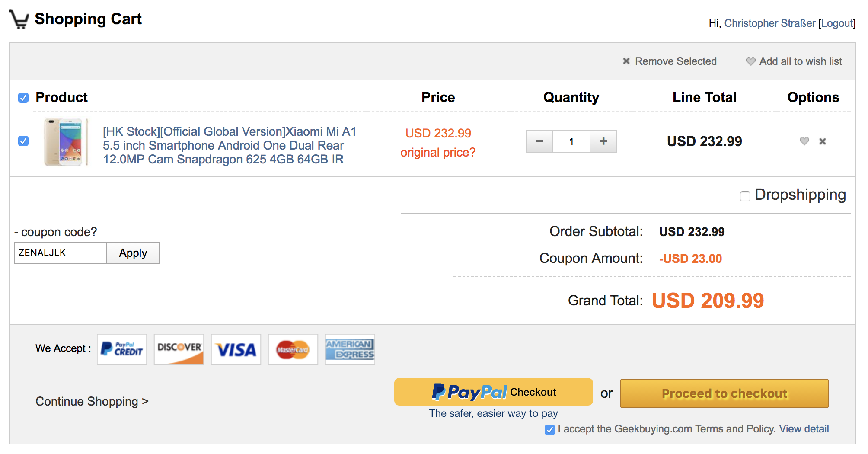The height and width of the screenshot is (454, 868).
Task: Apply the coupon code
Action: pyautogui.click(x=133, y=253)
